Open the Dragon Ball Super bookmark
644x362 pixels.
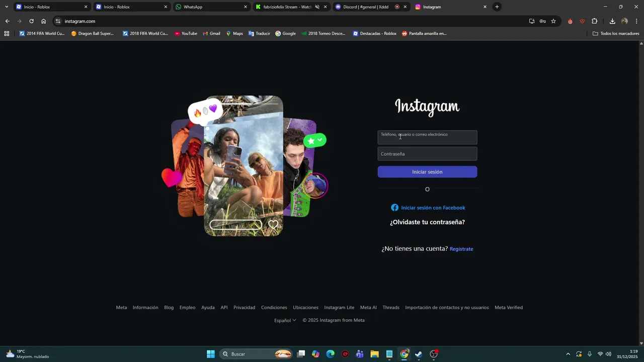coord(93,34)
